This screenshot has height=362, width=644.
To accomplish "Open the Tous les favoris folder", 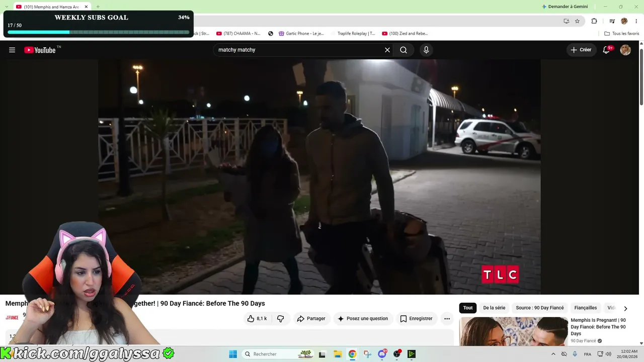I will (622, 34).
